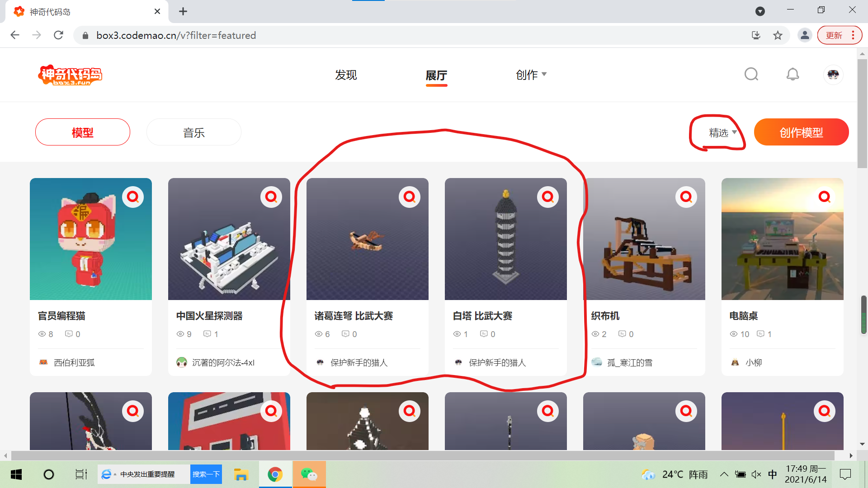Click 搜索一下 button on taskbar
Viewport: 868px width, 488px height.
tap(206, 474)
